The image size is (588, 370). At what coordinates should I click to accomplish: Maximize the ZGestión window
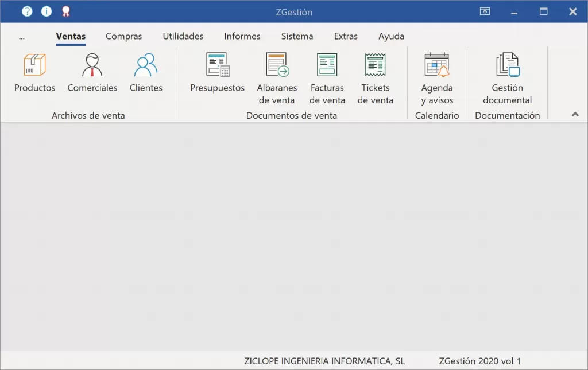(543, 11)
